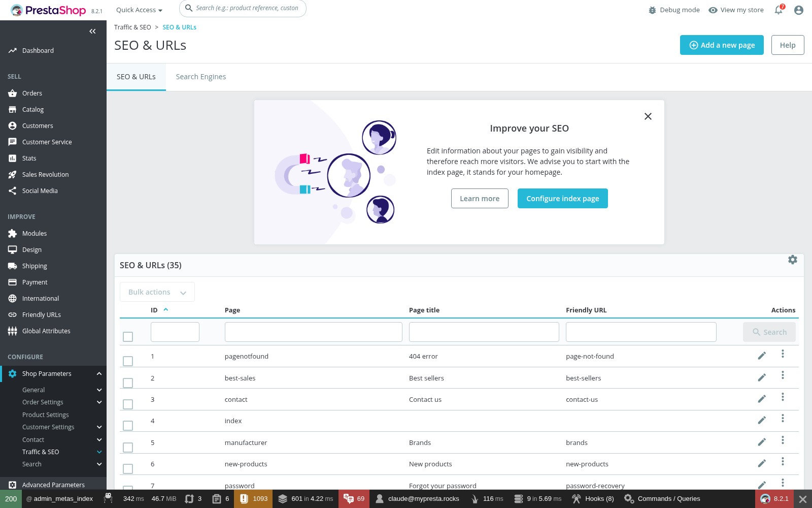The width and height of the screenshot is (812, 508).
Task: Click Configure index page button
Action: coord(563,199)
